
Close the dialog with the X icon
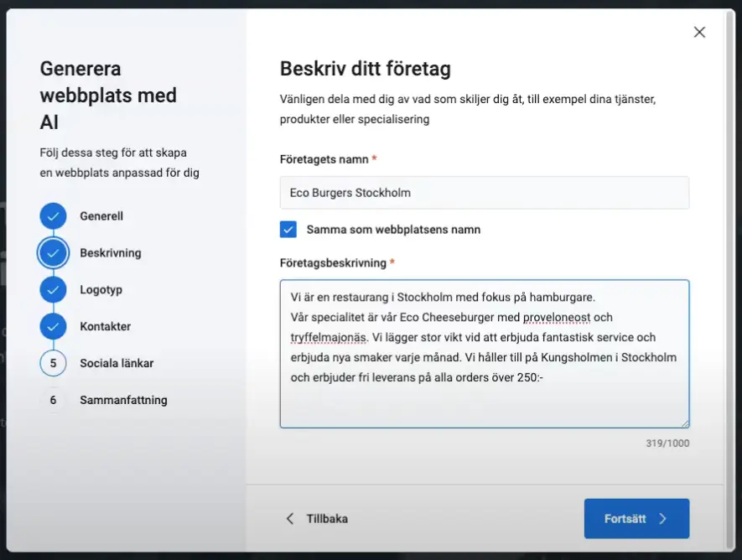699,32
